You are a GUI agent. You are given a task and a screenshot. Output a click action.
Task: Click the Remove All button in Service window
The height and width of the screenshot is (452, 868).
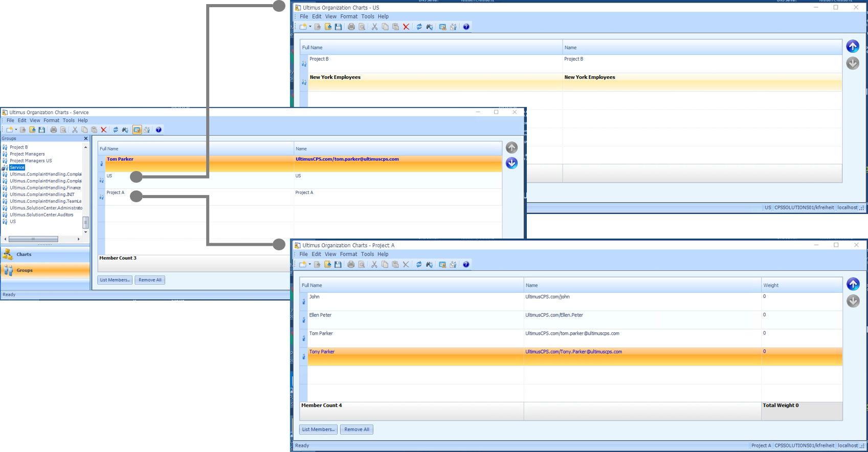[x=150, y=280]
